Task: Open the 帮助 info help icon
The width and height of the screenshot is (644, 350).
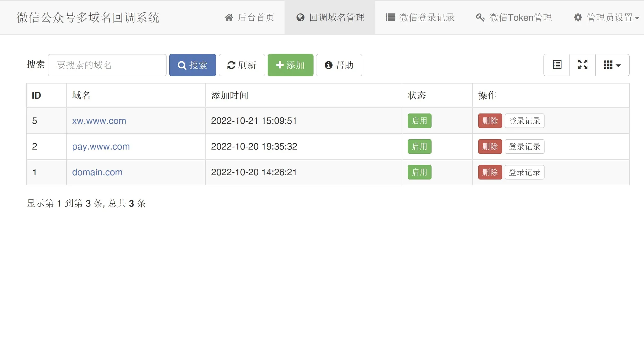Action: (328, 65)
